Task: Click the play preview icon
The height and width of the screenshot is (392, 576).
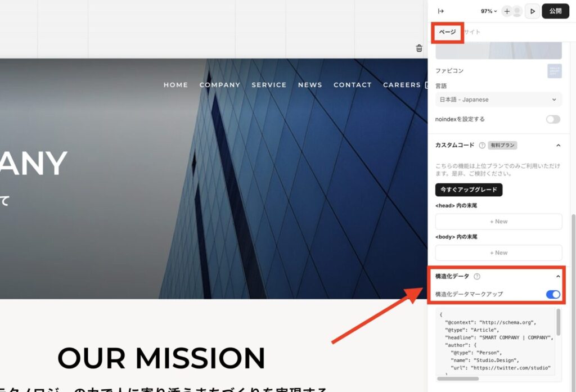Action: 532,11
